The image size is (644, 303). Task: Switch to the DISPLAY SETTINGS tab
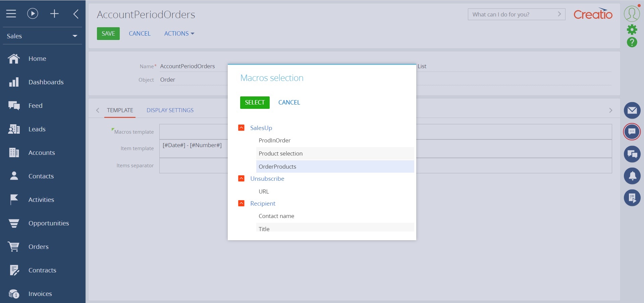click(170, 110)
